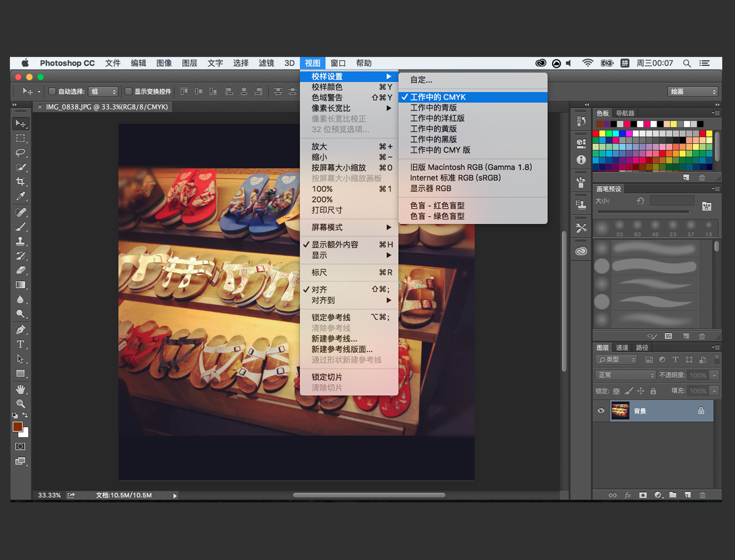Select the Clone Stamp tool
Image resolution: width=735 pixels, height=560 pixels.
click(20, 241)
